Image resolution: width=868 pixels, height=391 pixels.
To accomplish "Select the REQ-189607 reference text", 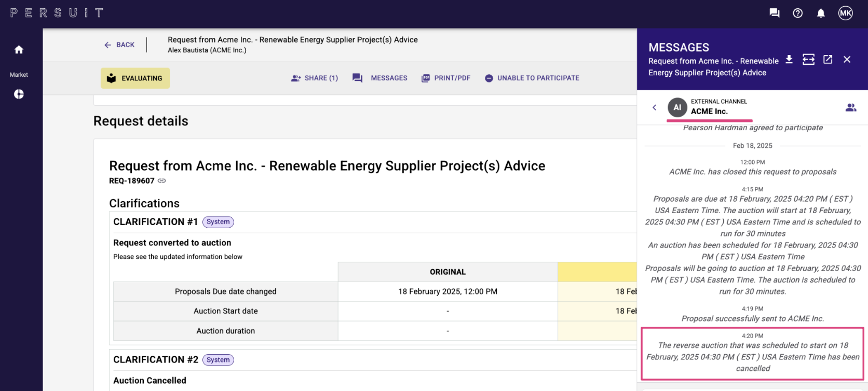I will 132,181.
